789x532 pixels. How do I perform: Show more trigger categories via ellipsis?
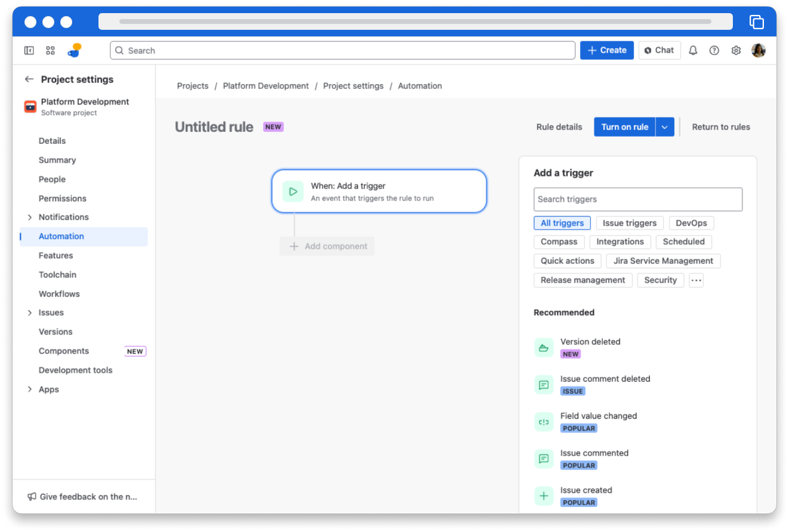pos(696,280)
